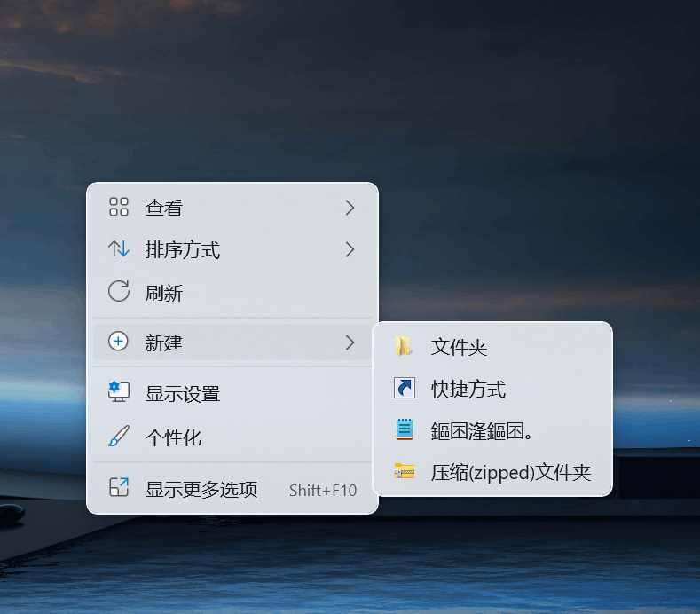Click the notepad icon for the text document entry

pos(405,429)
